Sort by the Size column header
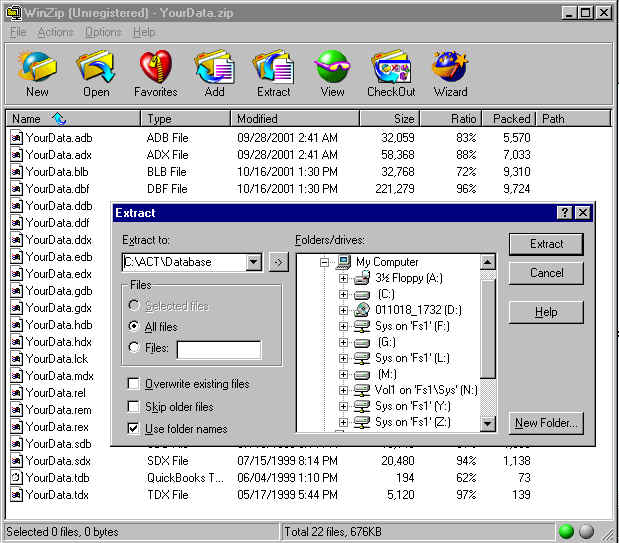The height and width of the screenshot is (543, 619). [x=390, y=118]
